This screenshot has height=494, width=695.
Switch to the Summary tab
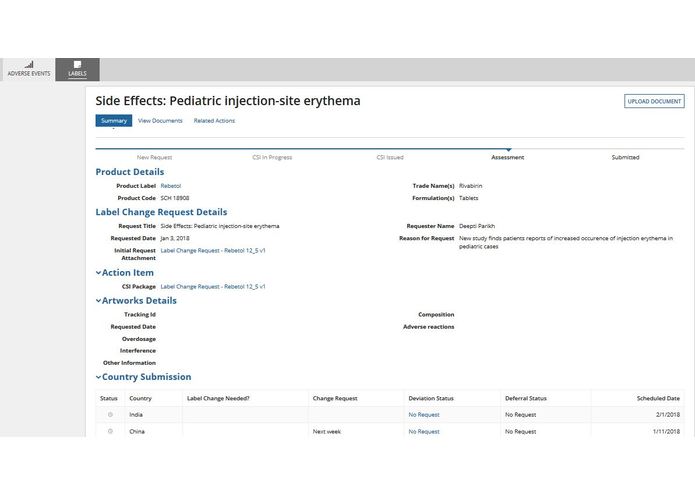tap(113, 121)
